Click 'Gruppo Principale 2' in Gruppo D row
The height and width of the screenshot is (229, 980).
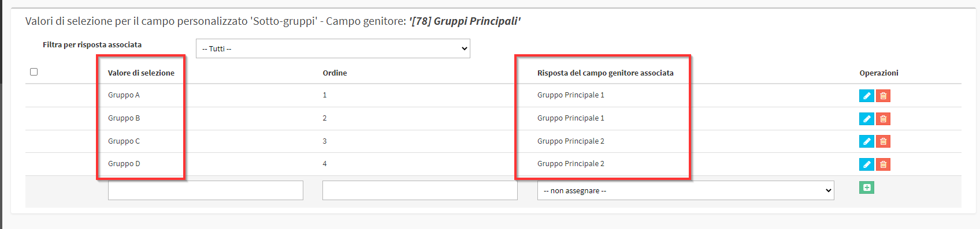(x=570, y=164)
